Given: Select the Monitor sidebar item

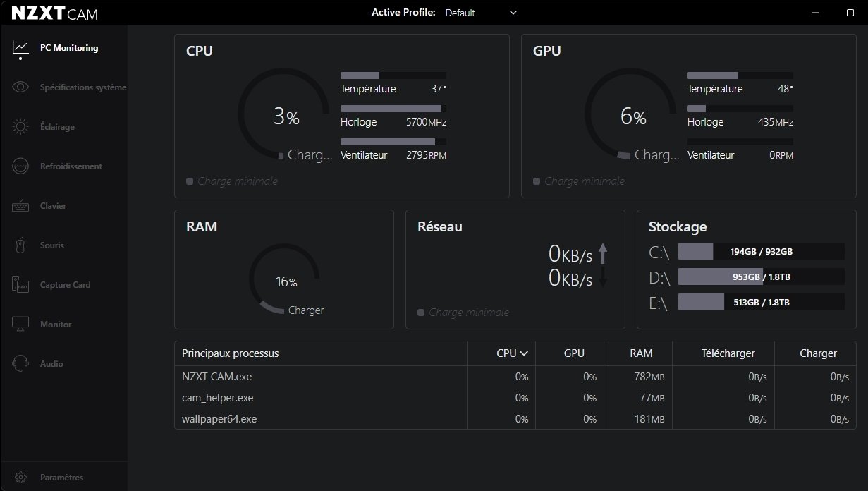Looking at the screenshot, I should pyautogui.click(x=56, y=325).
